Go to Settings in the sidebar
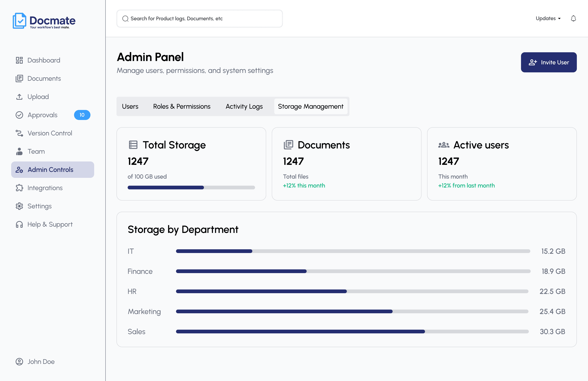Screen dimensions: 588x381 [x=53, y=206]
